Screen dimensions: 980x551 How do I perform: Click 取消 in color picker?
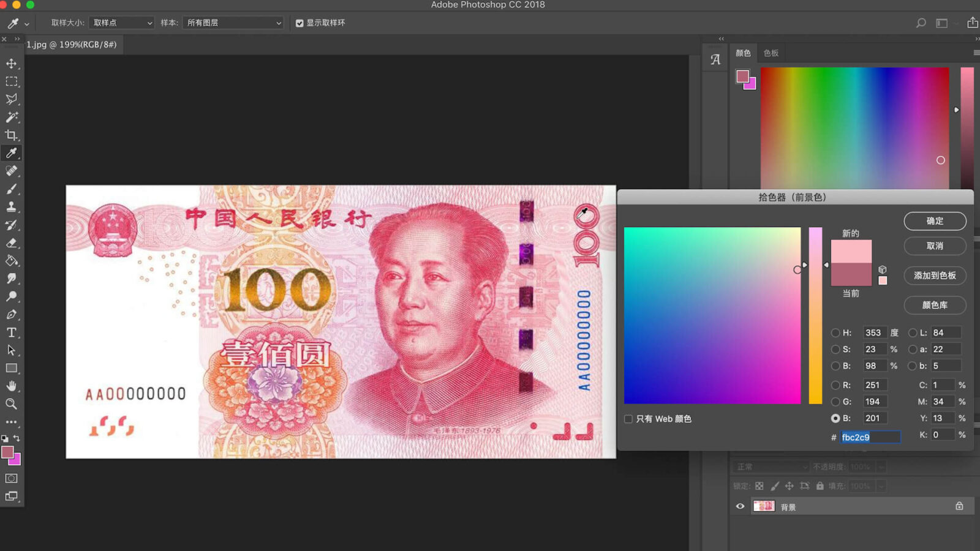click(935, 246)
